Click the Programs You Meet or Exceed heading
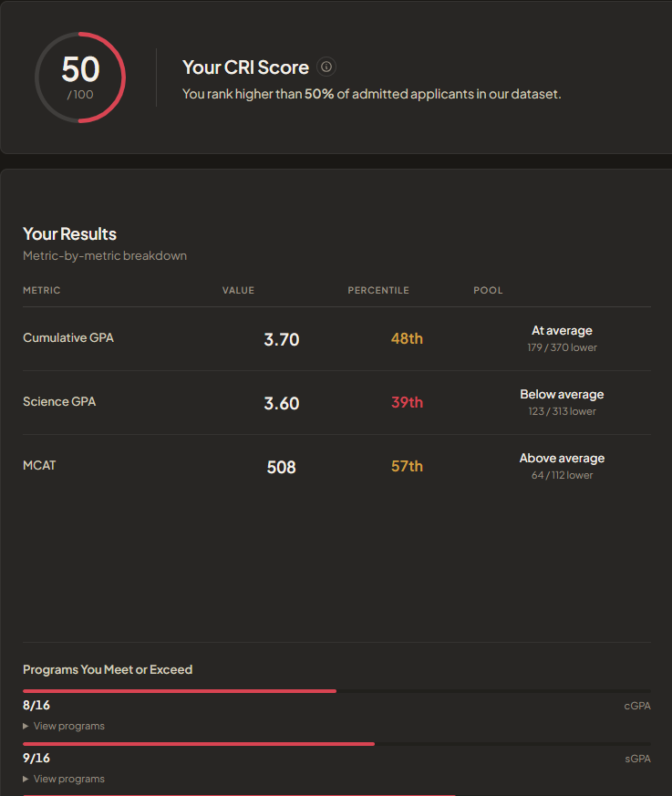Screen dimensions: 672x796 click(108, 669)
